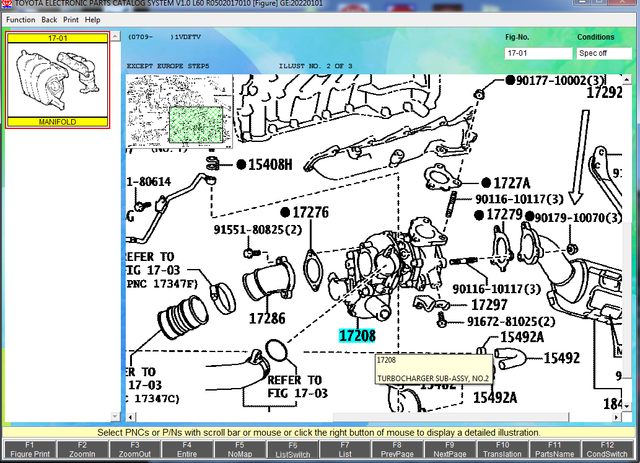Open the Print menu
Screen dimensions: 640x463
pos(71,19)
